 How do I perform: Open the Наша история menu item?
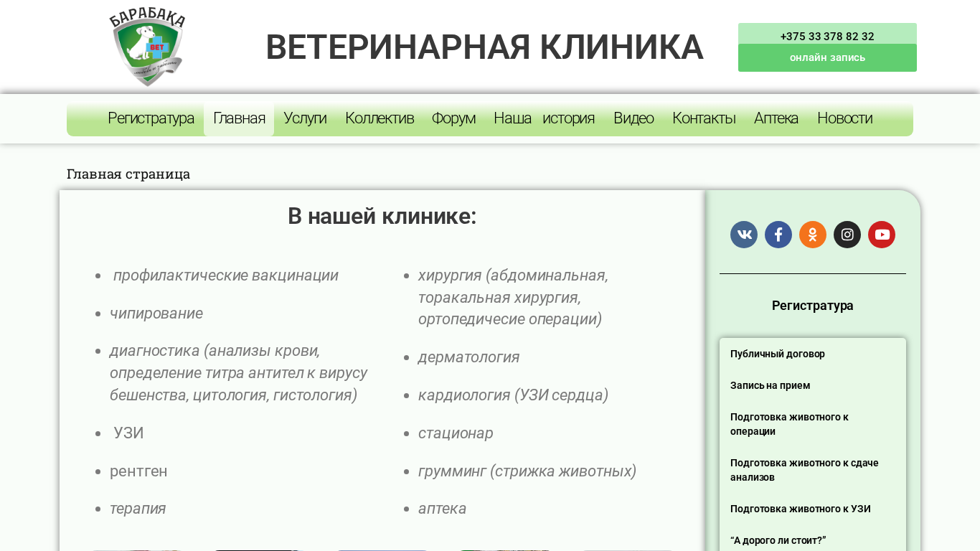tap(544, 118)
